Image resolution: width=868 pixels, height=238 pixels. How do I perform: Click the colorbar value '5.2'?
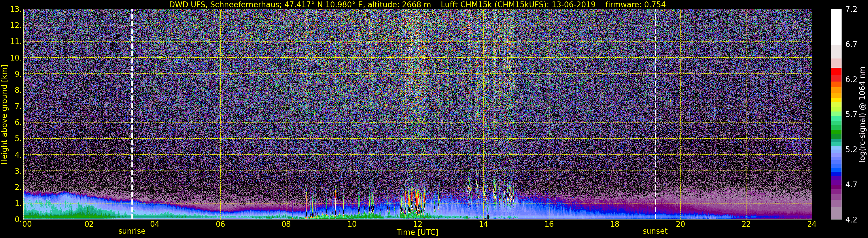tap(851, 150)
